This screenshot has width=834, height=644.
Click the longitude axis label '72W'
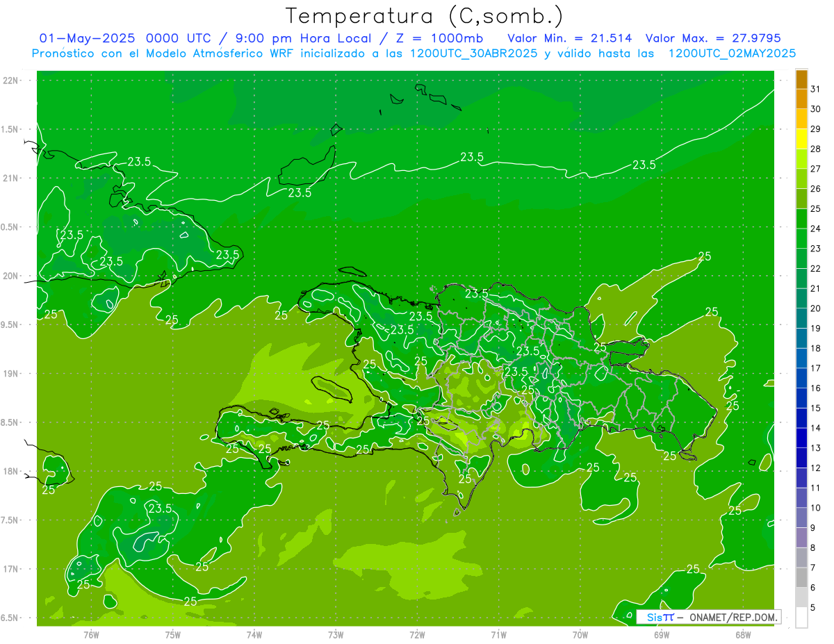tap(417, 636)
